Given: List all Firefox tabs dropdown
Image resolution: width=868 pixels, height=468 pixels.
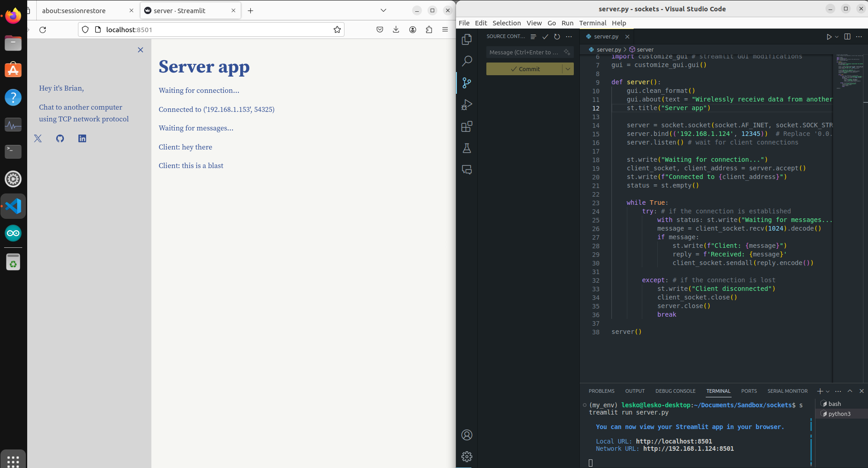Looking at the screenshot, I should 383,10.
